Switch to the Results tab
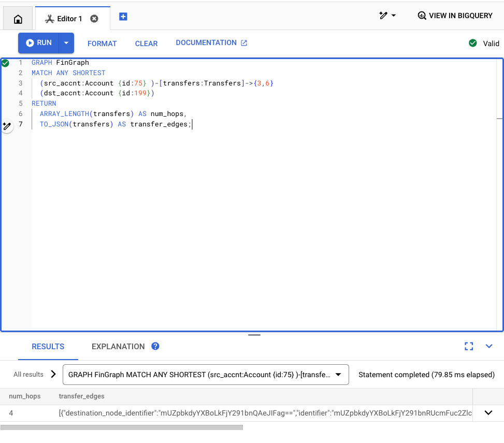Viewport: 504px width, 443px height. coord(48,347)
